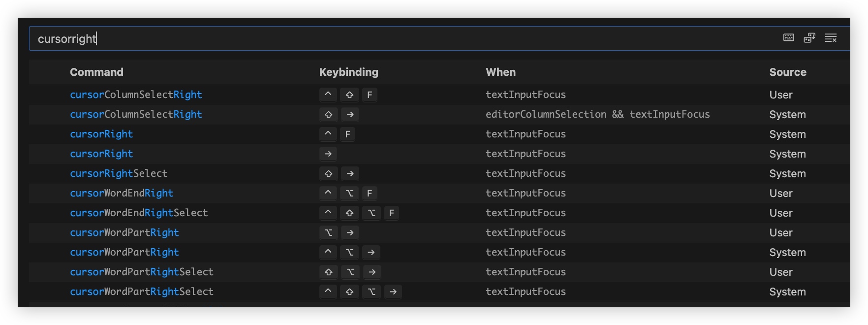
Task: Click the Shift+Right keybinding of cursorRightSelect
Action: (339, 173)
